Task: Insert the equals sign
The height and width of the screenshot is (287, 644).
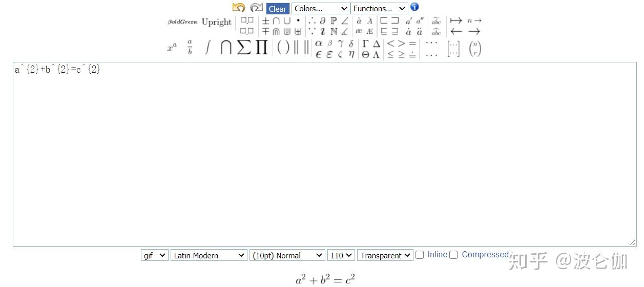Action: click(x=412, y=43)
